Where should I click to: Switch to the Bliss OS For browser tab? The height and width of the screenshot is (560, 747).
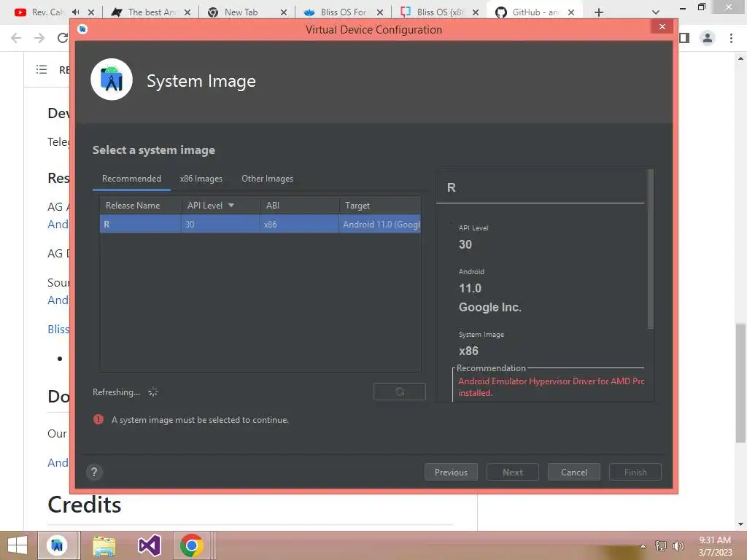click(x=343, y=12)
